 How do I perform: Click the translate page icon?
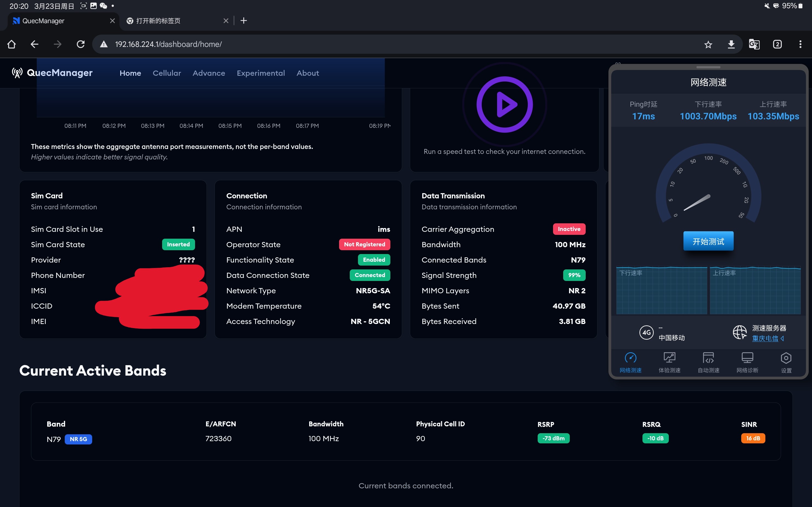tap(754, 44)
